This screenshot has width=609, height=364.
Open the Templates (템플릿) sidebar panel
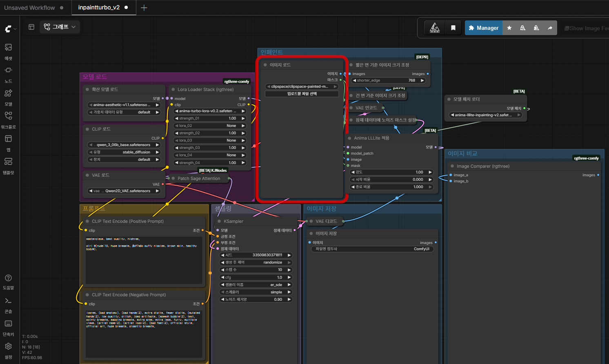pyautogui.click(x=8, y=166)
